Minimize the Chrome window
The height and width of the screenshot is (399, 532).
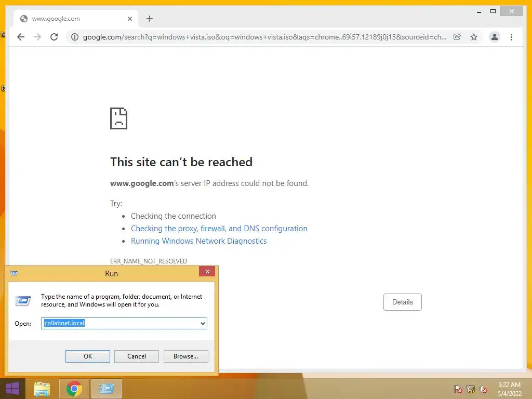(478, 11)
